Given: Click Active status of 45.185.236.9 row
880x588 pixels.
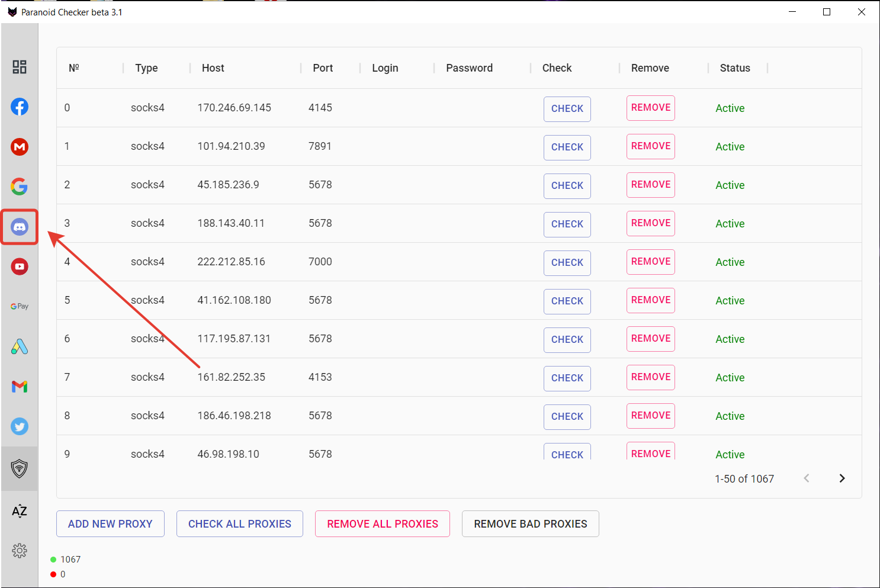Looking at the screenshot, I should point(730,185).
